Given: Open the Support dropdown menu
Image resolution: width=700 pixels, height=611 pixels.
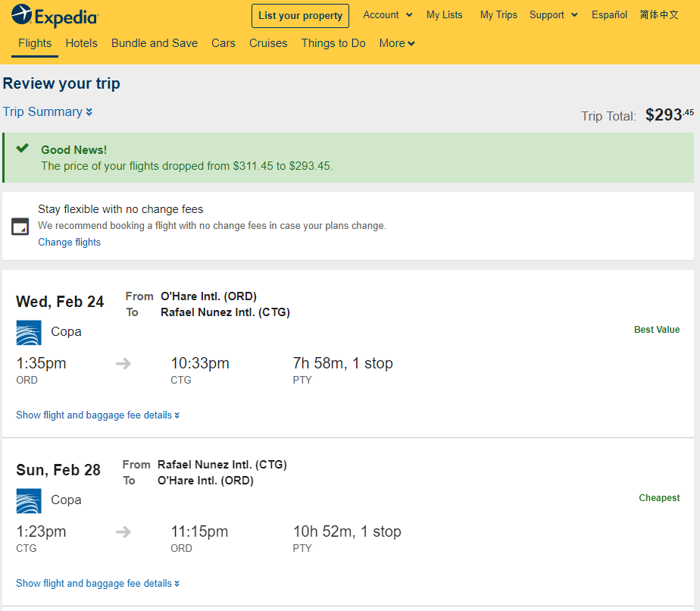Looking at the screenshot, I should 554,14.
